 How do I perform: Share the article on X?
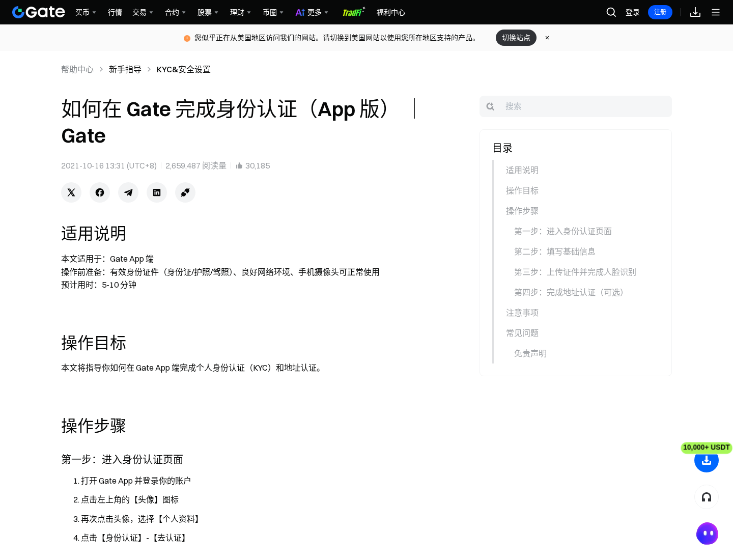pyautogui.click(x=71, y=192)
